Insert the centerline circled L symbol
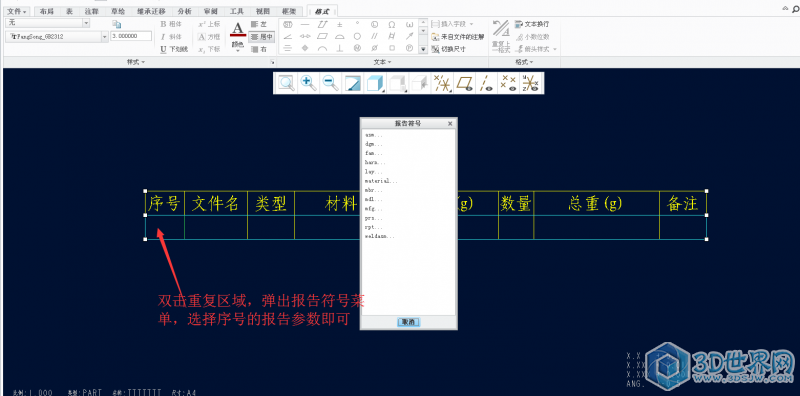The height and width of the screenshot is (396, 800). pos(374,24)
